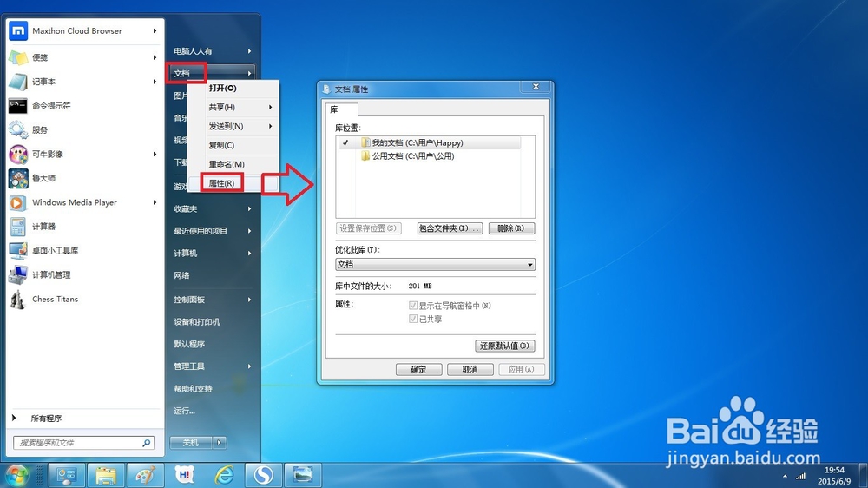868x488 pixels.
Task: Open Maxthon Cloud Browser icon
Action: click(x=18, y=31)
